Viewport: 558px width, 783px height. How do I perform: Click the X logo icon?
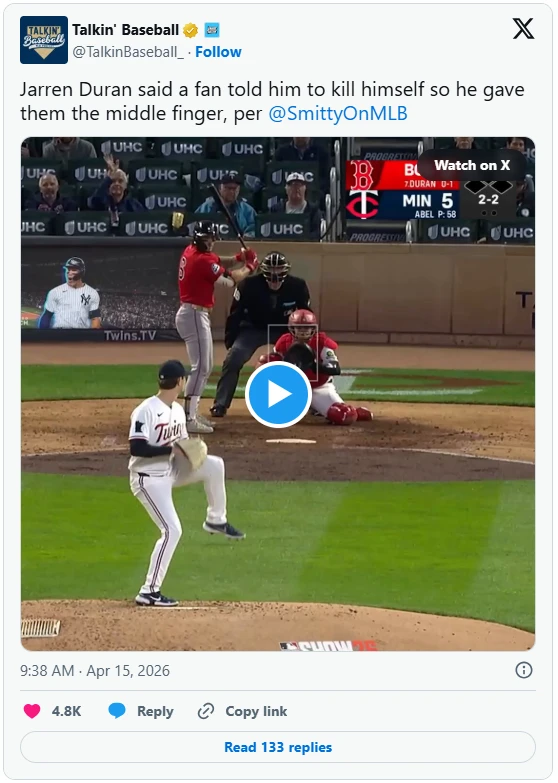click(x=523, y=29)
